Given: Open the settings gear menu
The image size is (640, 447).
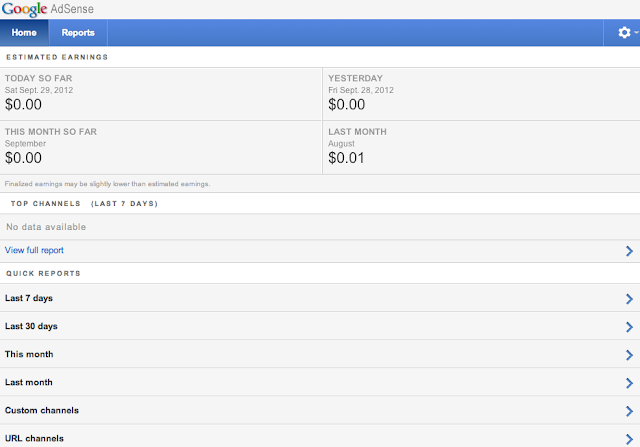Looking at the screenshot, I should [x=626, y=32].
